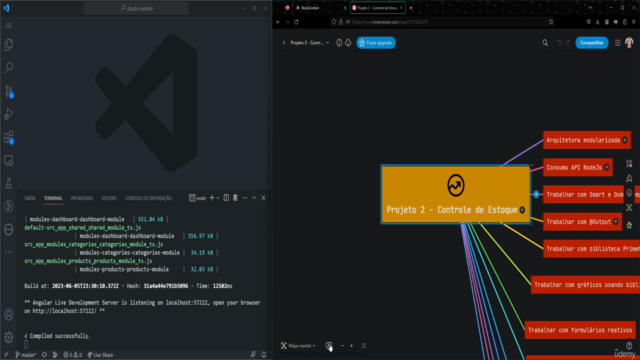Open the master branch in status bar
The width and height of the screenshot is (640, 360).
tap(26, 355)
